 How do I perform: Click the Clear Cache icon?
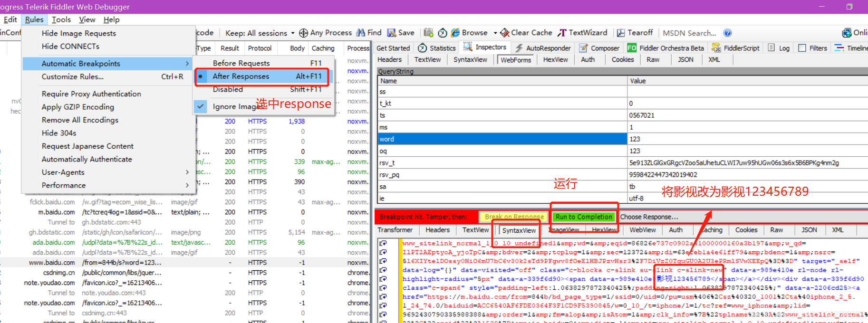click(x=504, y=33)
